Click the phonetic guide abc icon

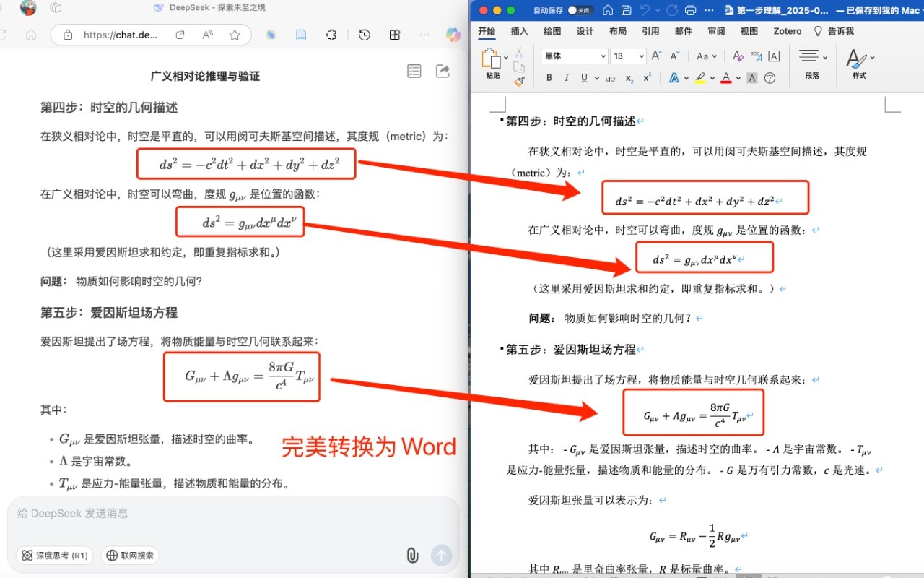click(756, 56)
